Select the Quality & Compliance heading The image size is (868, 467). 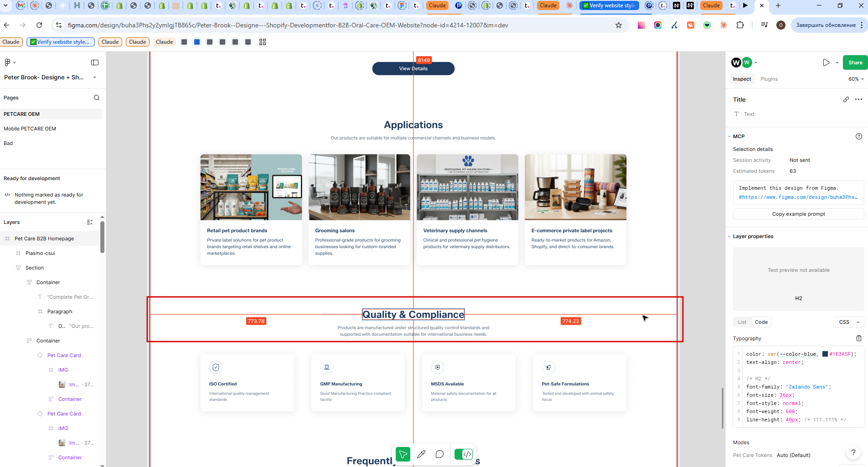coord(413,314)
